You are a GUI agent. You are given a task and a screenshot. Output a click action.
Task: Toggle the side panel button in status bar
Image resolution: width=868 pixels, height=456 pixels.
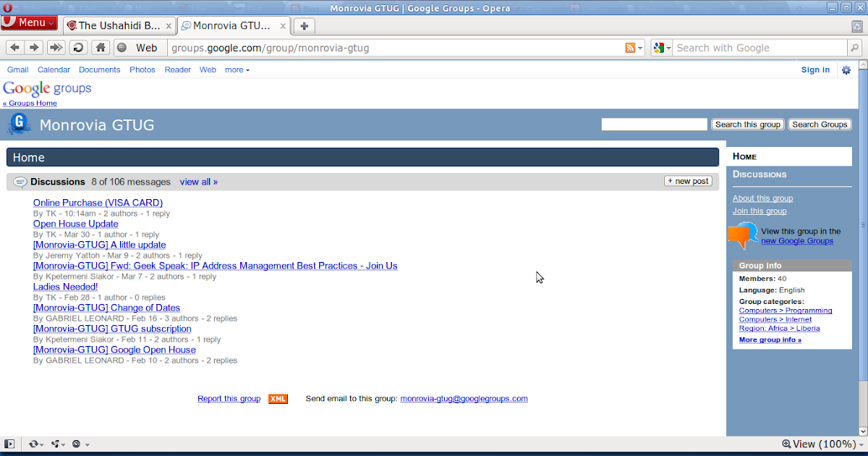(x=9, y=444)
